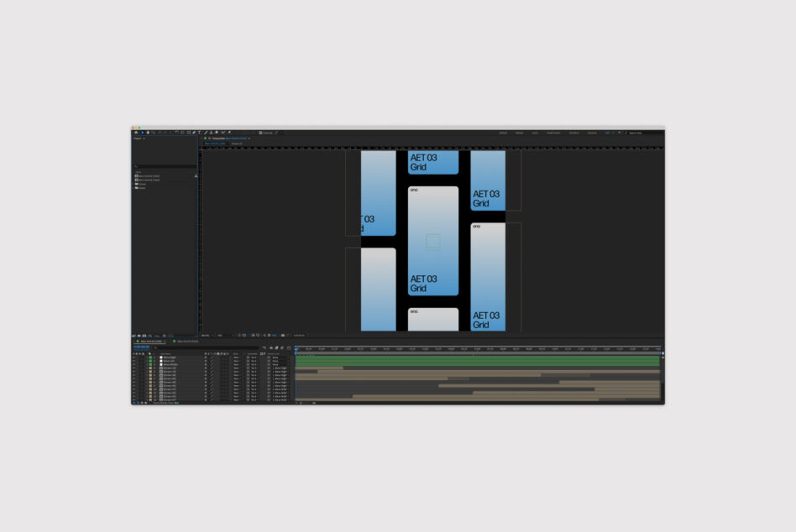Select the Zoom magnifier tool
The height and width of the screenshot is (532, 796).
pyautogui.click(x=154, y=133)
